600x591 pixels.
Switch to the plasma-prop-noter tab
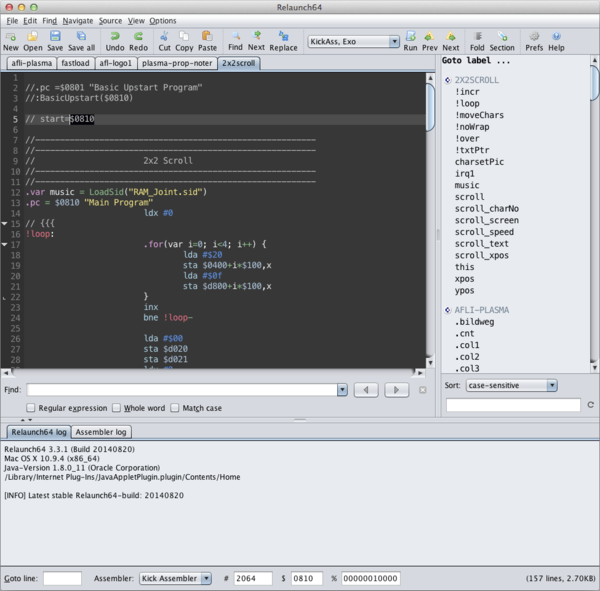click(x=179, y=62)
